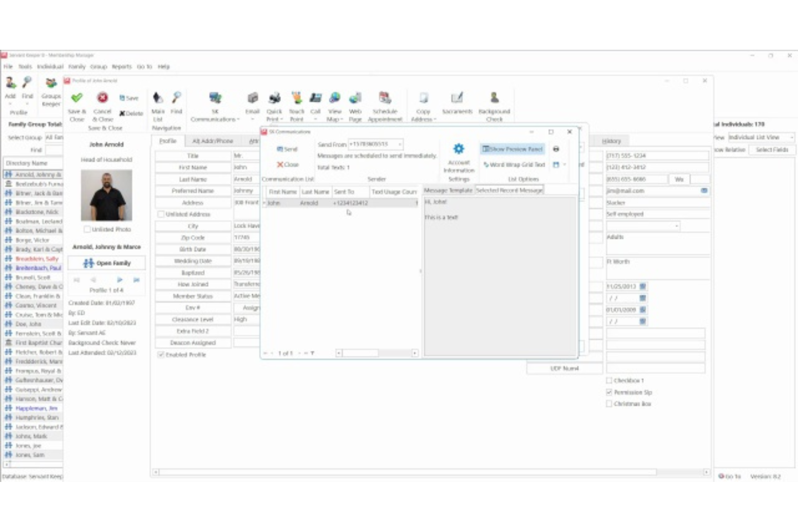Image resolution: width=798 pixels, height=532 pixels.
Task: Select the Selected Record Message tab
Action: pyautogui.click(x=509, y=190)
